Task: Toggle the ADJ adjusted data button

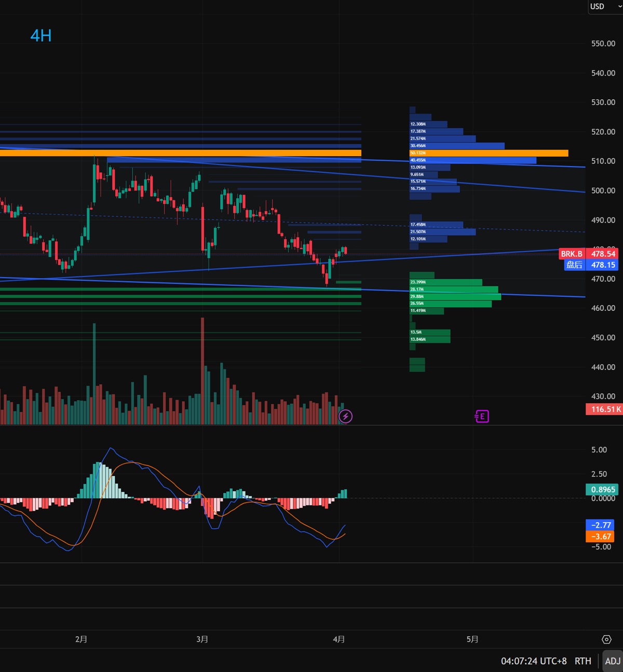Action: 613,661
